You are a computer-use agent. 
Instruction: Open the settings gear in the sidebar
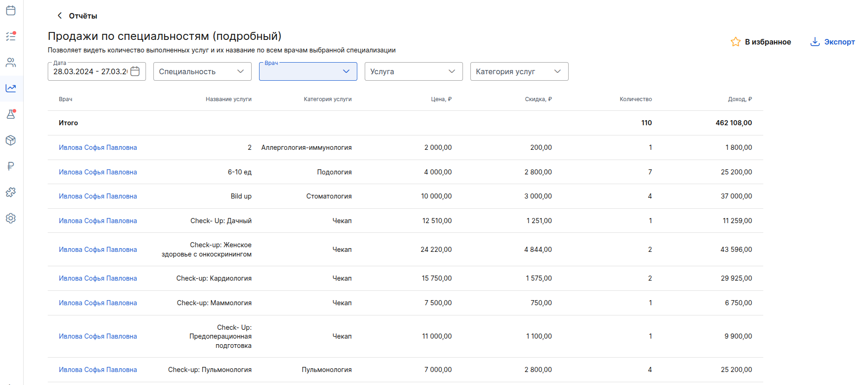(x=11, y=218)
